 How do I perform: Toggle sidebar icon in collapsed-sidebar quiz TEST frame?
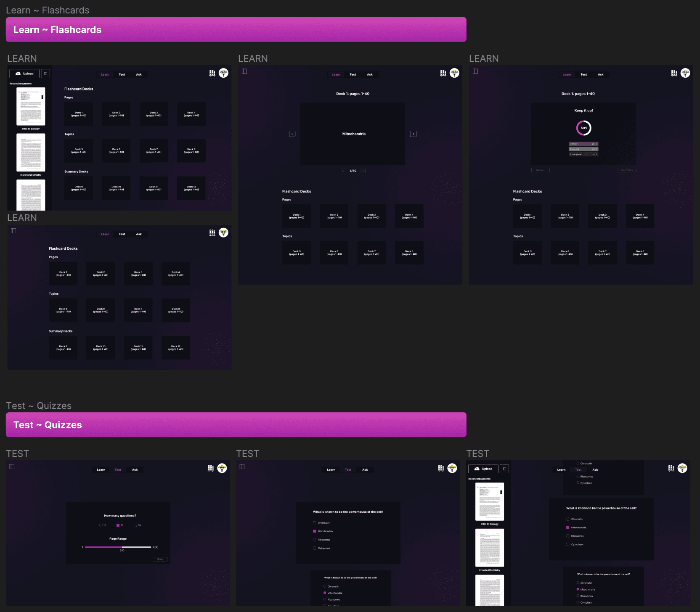point(242,467)
